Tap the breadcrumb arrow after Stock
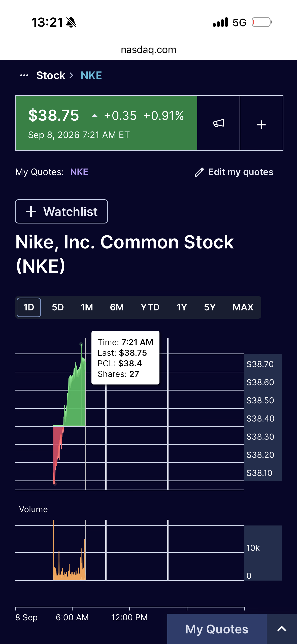Viewport: 297px width, 644px height. (72, 75)
